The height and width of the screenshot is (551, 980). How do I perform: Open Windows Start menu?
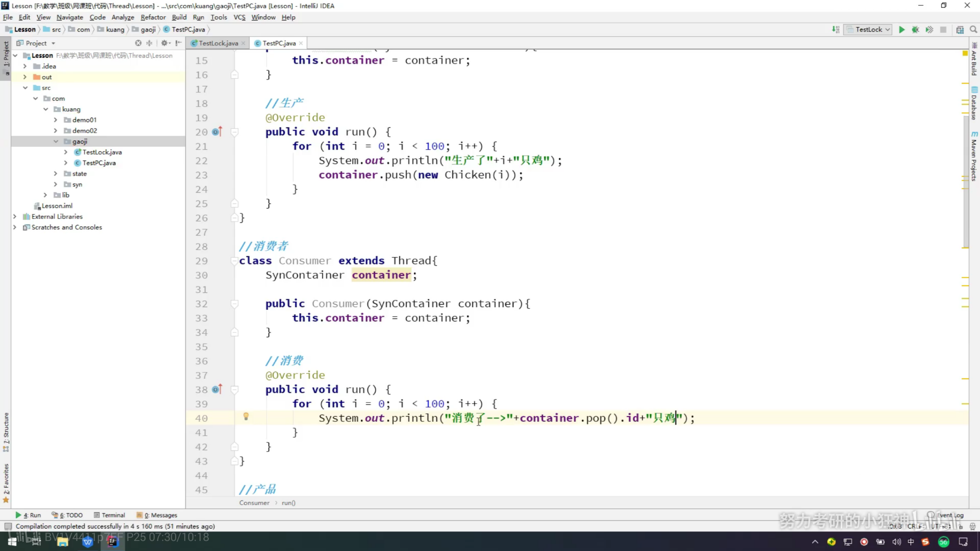tap(12, 541)
